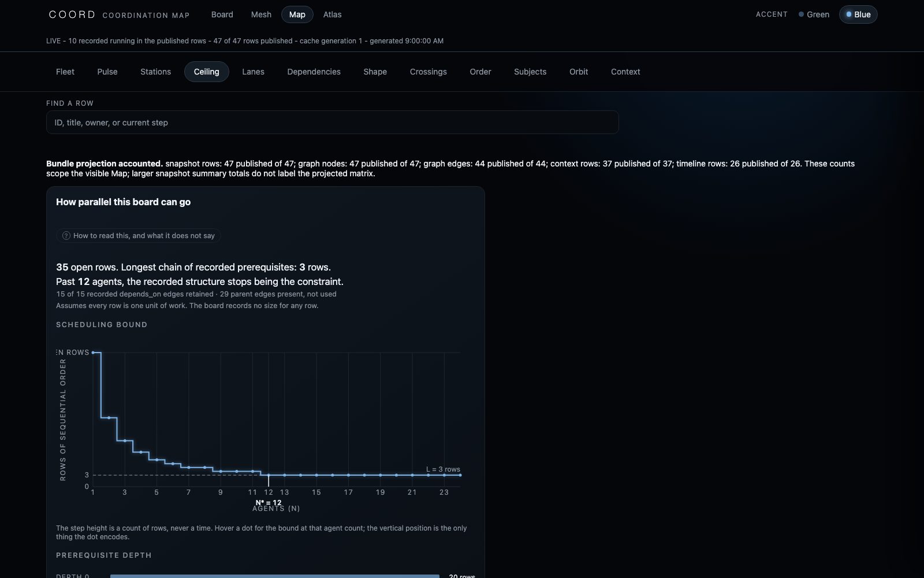The image size is (924, 578).
Task: Switch to Mesh view
Action: (261, 14)
